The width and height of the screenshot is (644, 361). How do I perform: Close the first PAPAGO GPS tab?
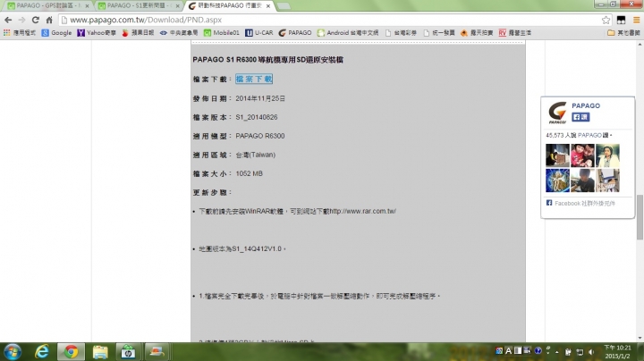point(87,5)
